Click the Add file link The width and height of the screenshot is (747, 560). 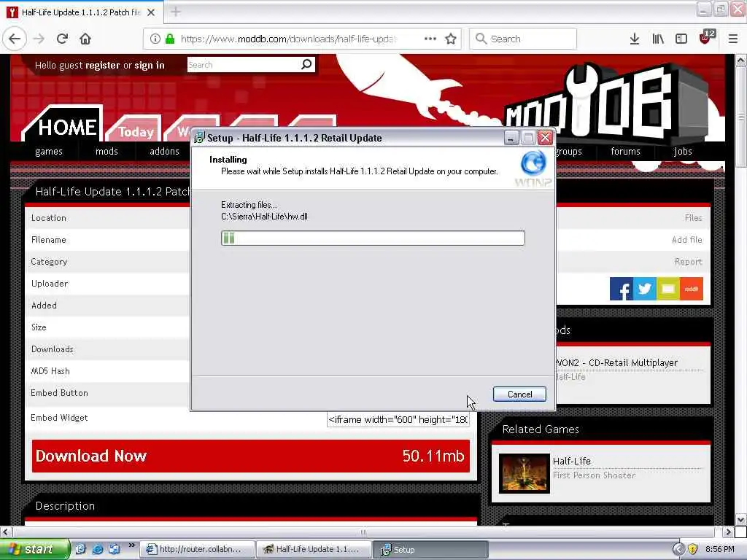coord(687,239)
